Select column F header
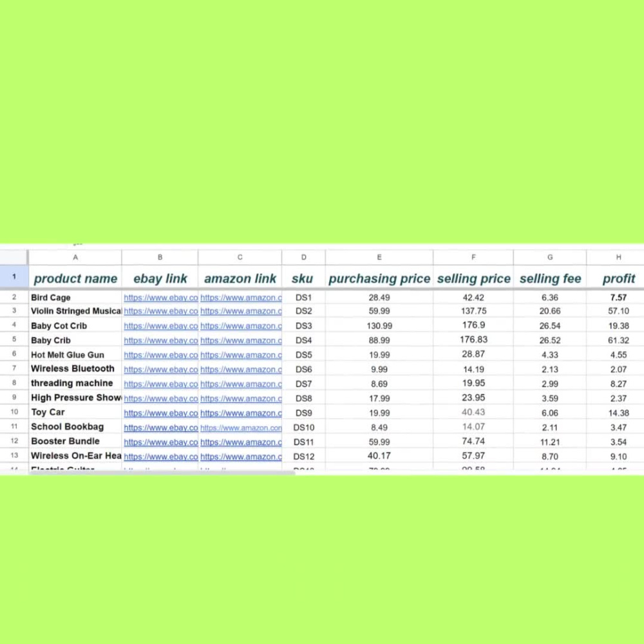 (x=473, y=257)
